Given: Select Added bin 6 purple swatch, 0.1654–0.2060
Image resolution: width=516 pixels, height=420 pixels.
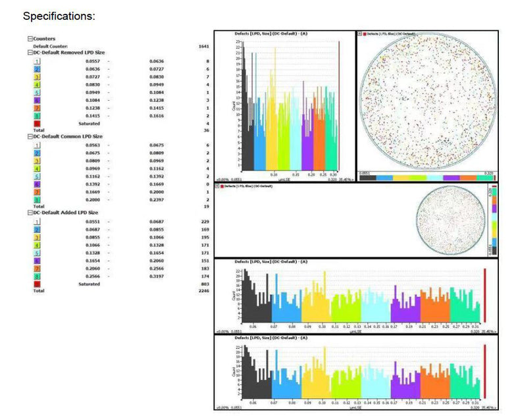Looking at the screenshot, I should click(37, 261).
